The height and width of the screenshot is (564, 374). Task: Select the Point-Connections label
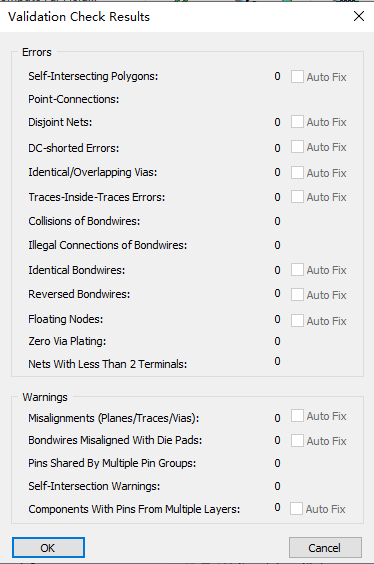pyautogui.click(x=73, y=99)
